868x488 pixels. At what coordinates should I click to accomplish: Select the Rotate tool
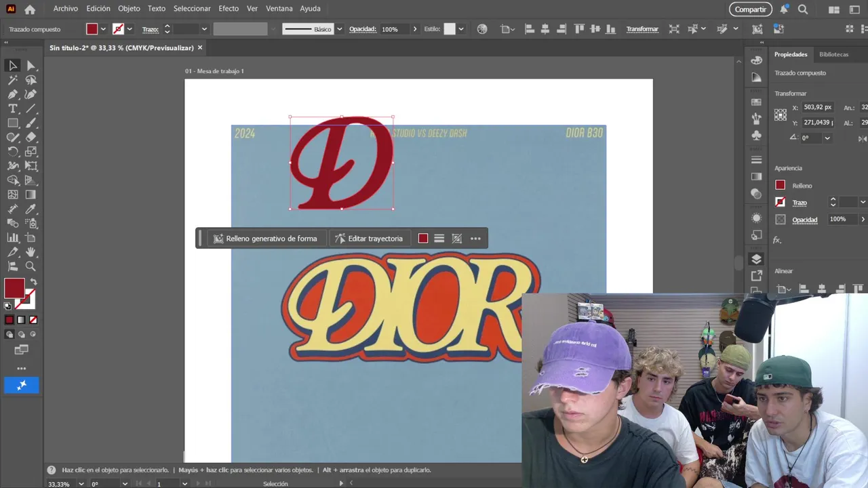point(13,152)
